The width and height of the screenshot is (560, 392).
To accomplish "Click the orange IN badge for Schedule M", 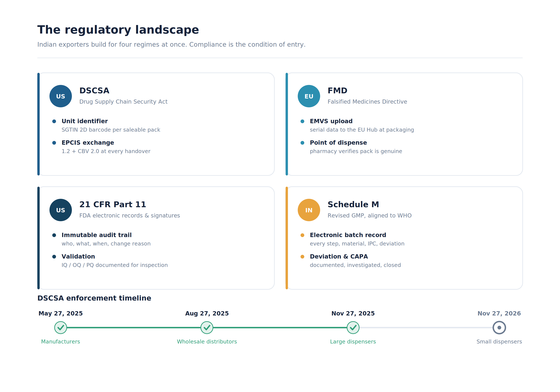I will 309,210.
